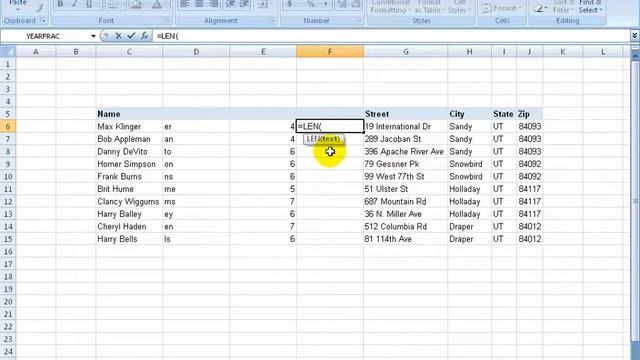Toggle Underline formatting in Font group
Viewport: 640px width, 360px height.
tap(89, 4)
